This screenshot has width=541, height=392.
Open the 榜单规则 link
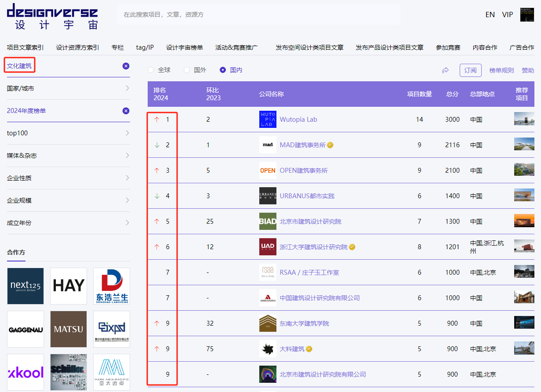point(501,70)
